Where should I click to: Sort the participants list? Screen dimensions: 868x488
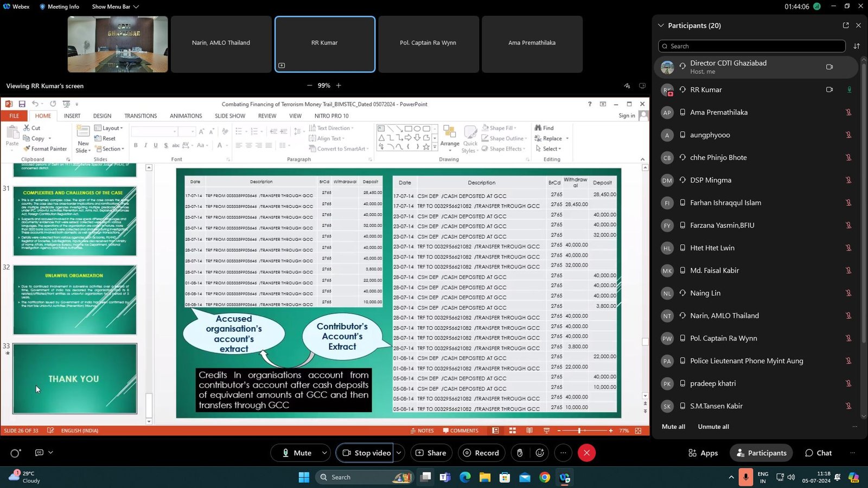pyautogui.click(x=857, y=46)
